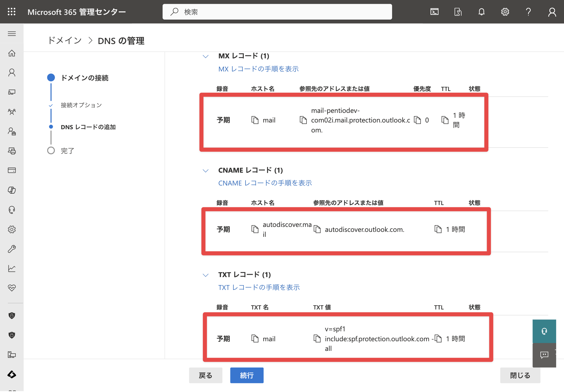Open the settings gear in header
This screenshot has height=392, width=564.
pos(505,12)
